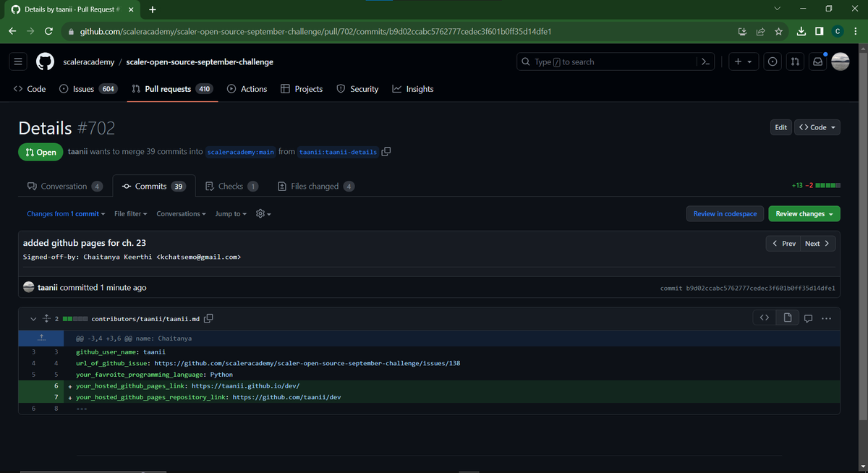Switch to source diff view icon
Viewport: 868px width, 473px height.
coord(764,318)
